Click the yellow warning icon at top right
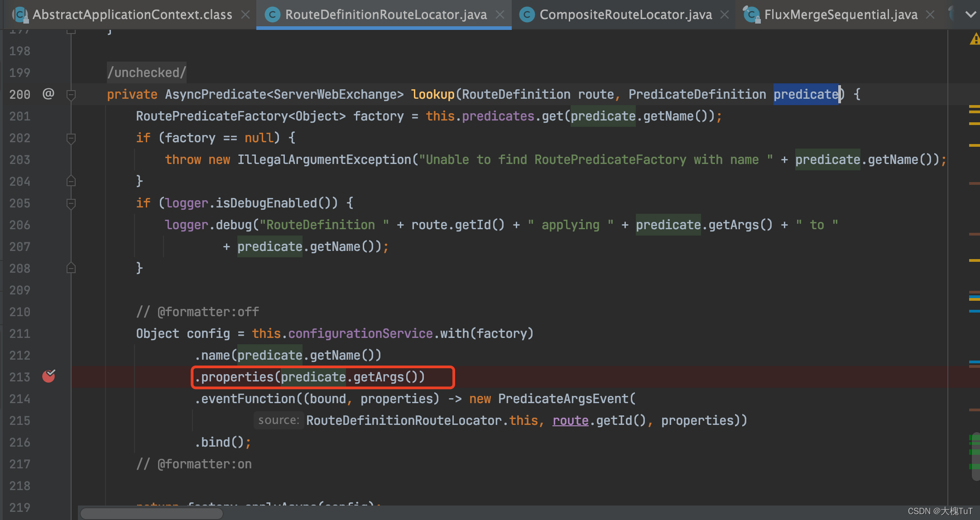This screenshot has width=980, height=520. [x=975, y=39]
